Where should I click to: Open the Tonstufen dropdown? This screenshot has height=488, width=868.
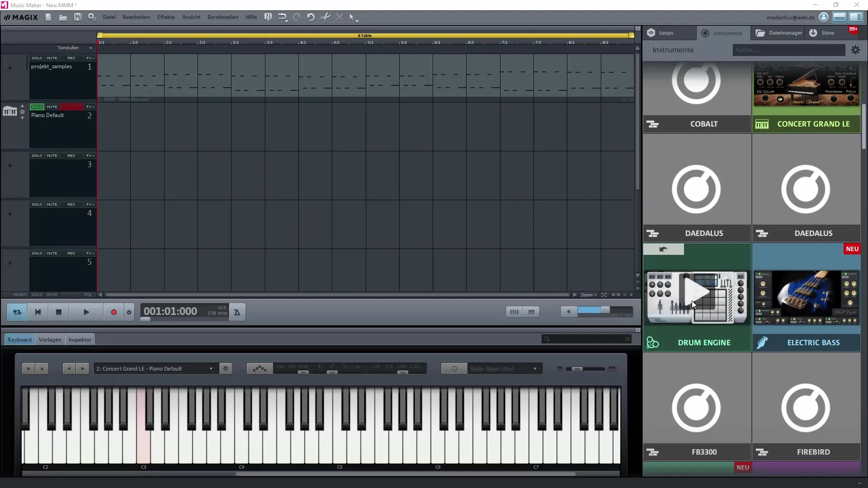pos(75,48)
